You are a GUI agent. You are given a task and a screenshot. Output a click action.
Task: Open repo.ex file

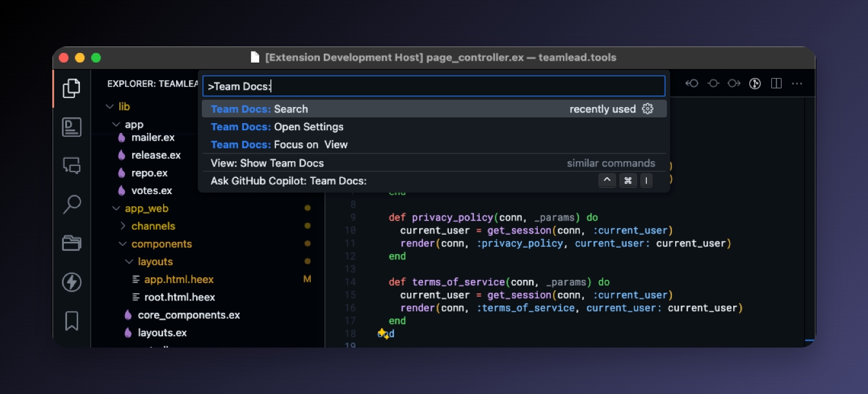coord(150,173)
